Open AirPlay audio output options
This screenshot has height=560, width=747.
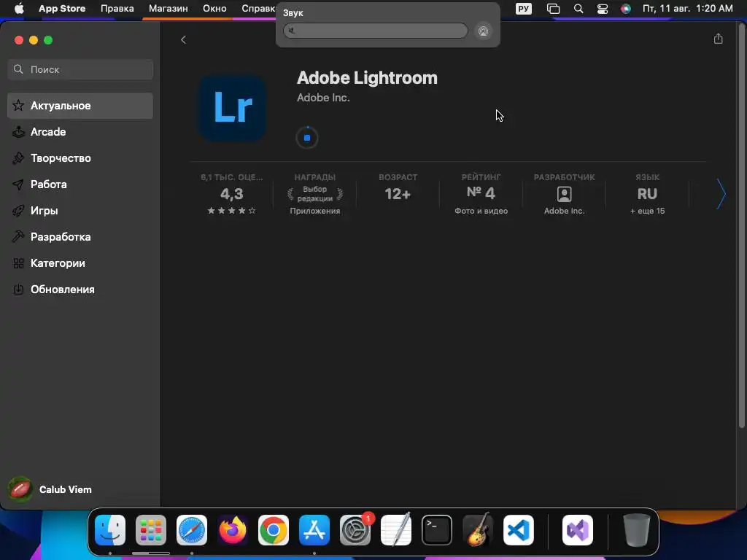coord(483,31)
